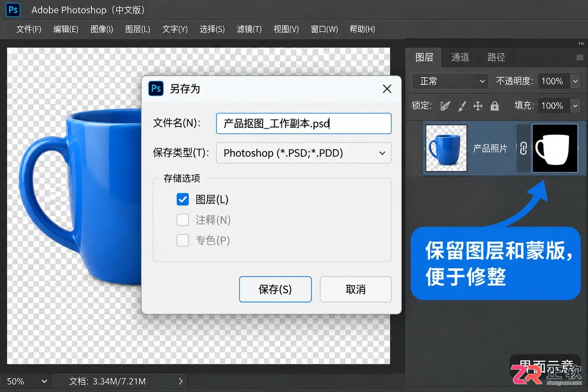Click the 填充: label
Screen dimensions: 588x392
(524, 106)
